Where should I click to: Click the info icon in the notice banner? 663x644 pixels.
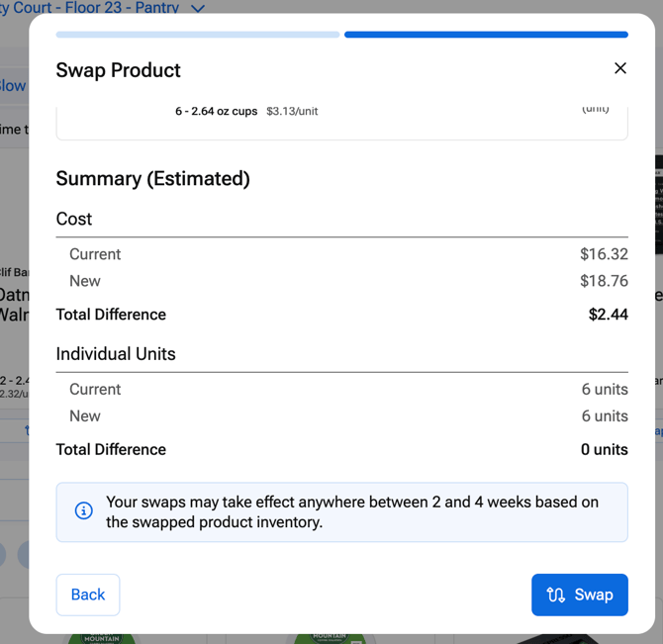84,511
